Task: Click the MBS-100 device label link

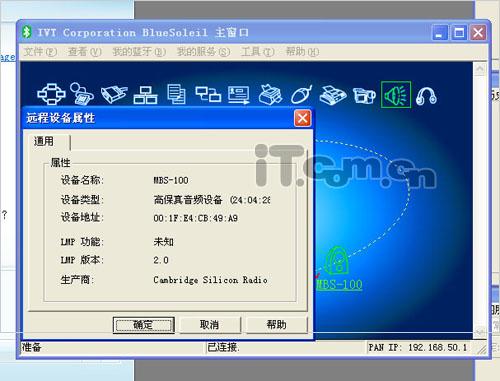Action: 339,284
